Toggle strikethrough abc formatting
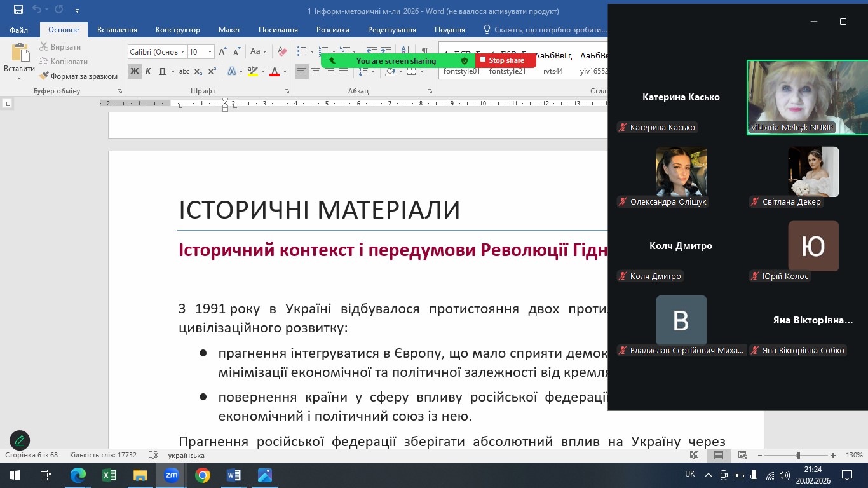The width and height of the screenshot is (868, 488). click(184, 71)
